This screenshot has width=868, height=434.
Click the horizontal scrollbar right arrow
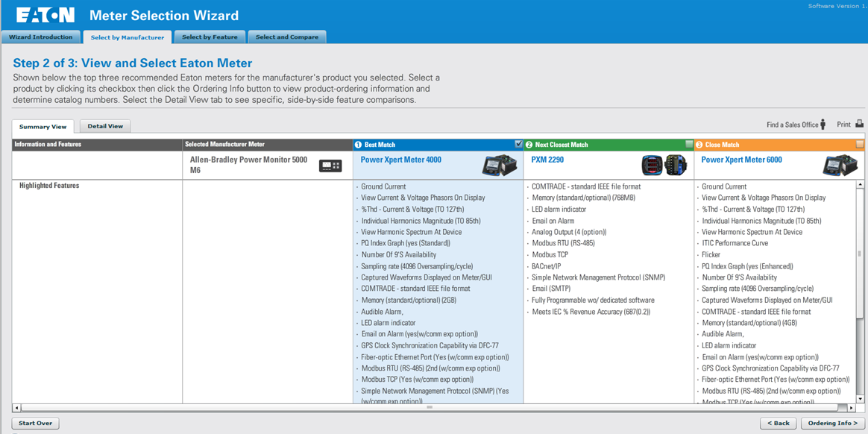click(850, 408)
